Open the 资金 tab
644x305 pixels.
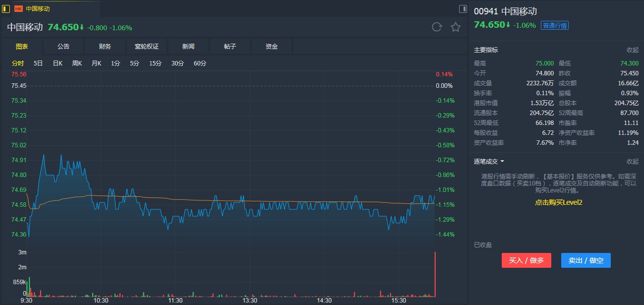tap(272, 47)
